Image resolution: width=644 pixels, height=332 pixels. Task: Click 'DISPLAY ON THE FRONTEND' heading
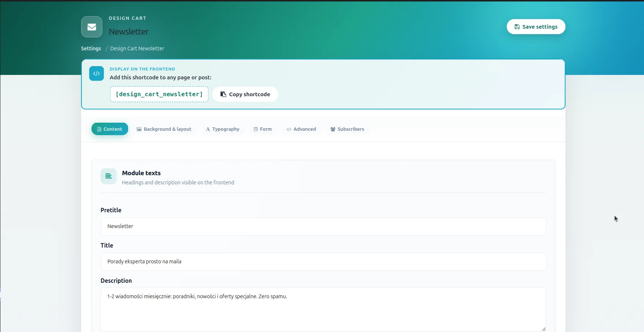[142, 69]
